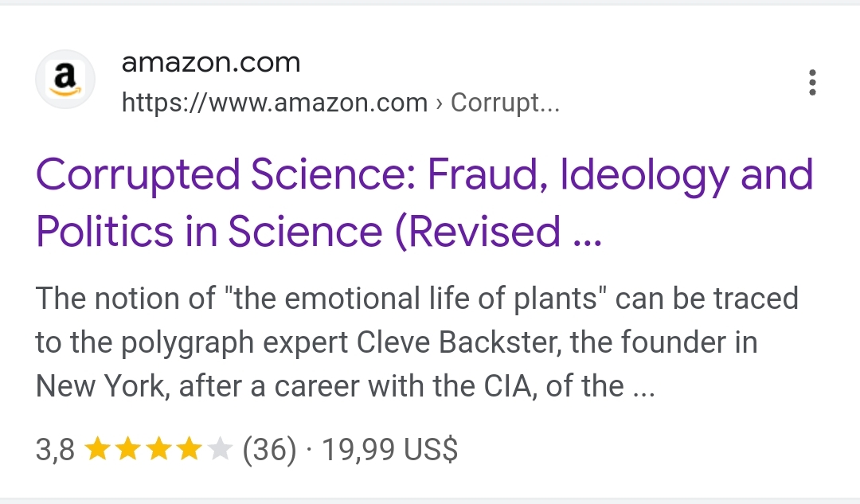Open the three-dot result options menu

tap(811, 83)
